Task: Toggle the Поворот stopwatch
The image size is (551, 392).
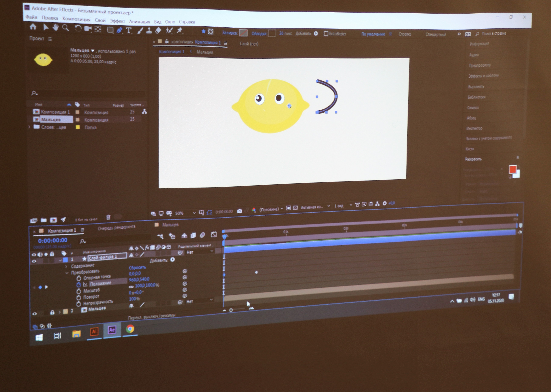Action: coord(79,298)
